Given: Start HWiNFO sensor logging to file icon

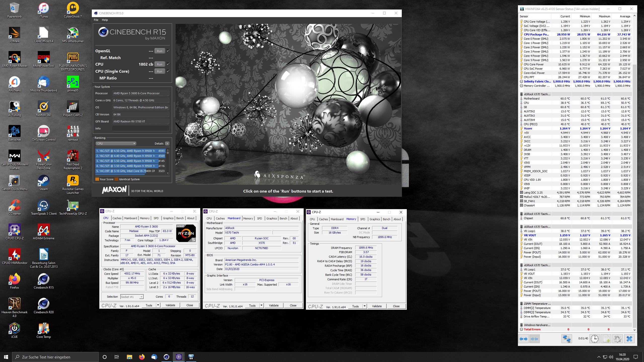Looking at the screenshot, I should [x=606, y=339].
